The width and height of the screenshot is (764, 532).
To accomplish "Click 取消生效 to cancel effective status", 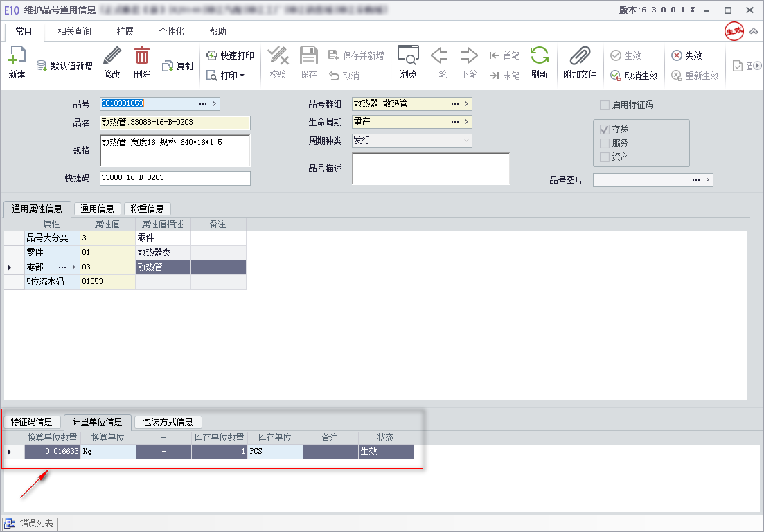I will 634,76.
